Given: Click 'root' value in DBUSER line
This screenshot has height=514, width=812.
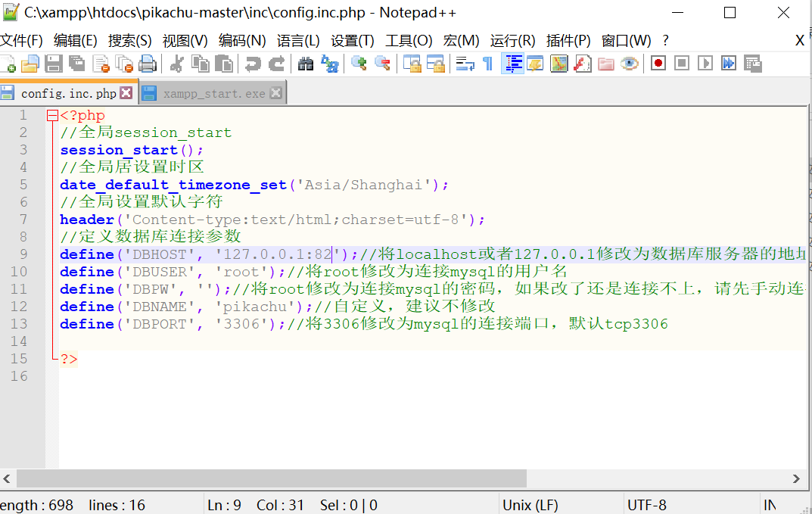Looking at the screenshot, I should point(241,272).
